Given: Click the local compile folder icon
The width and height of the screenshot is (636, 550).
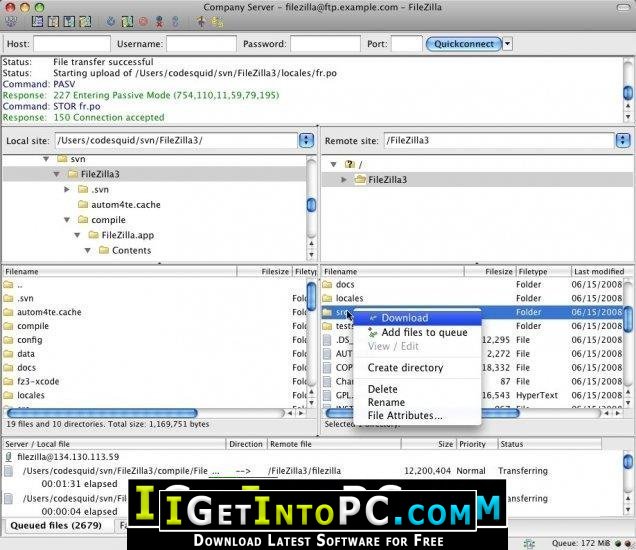Looking at the screenshot, I should click(9, 326).
